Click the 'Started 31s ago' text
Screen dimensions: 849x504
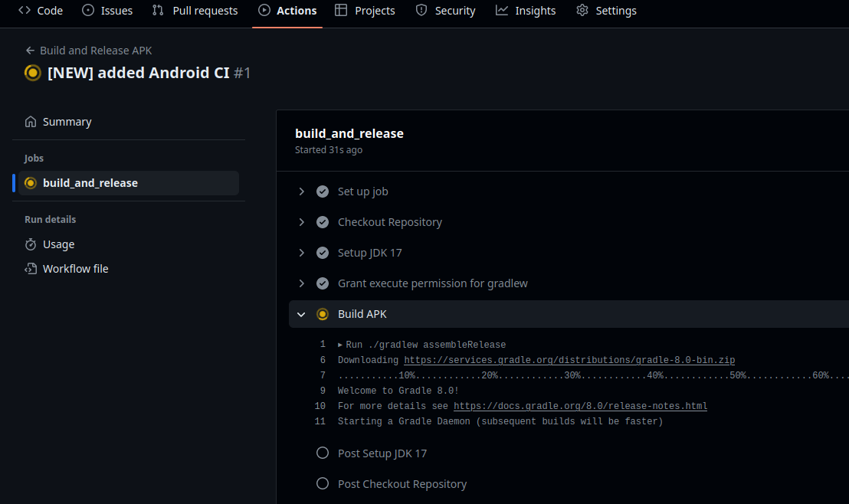click(329, 150)
